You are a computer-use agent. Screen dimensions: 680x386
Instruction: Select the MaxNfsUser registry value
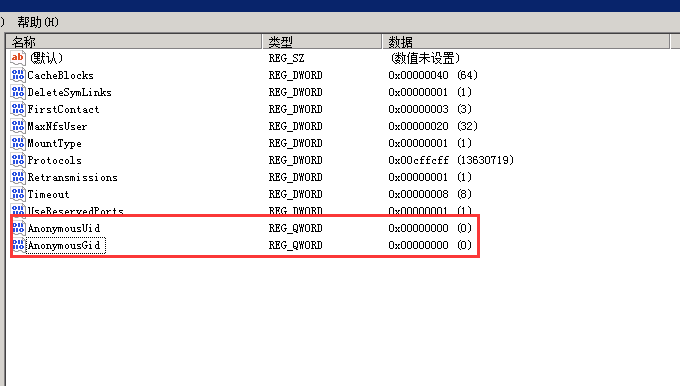57,127
